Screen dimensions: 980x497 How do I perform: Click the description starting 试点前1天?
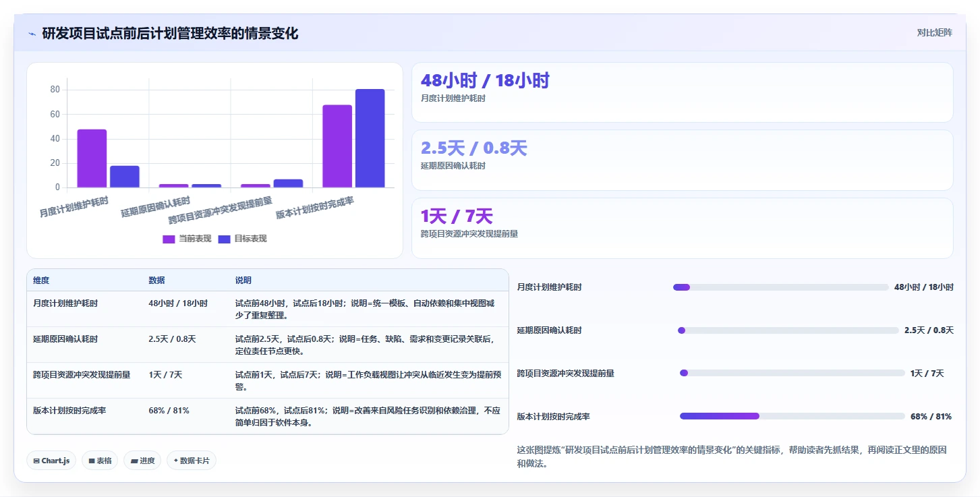point(368,381)
